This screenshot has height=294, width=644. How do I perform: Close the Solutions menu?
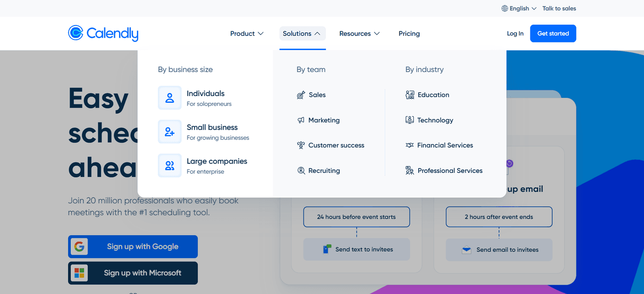302,34
